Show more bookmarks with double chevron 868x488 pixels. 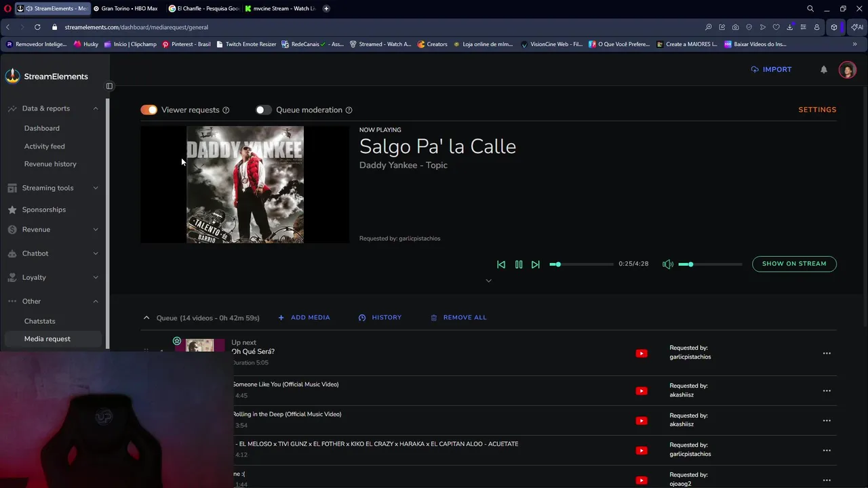pos(854,44)
